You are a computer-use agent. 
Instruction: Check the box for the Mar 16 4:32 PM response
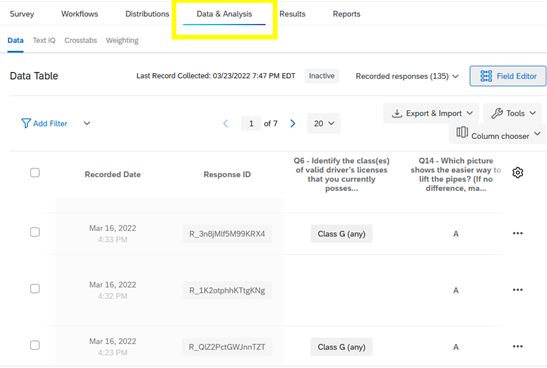click(35, 288)
